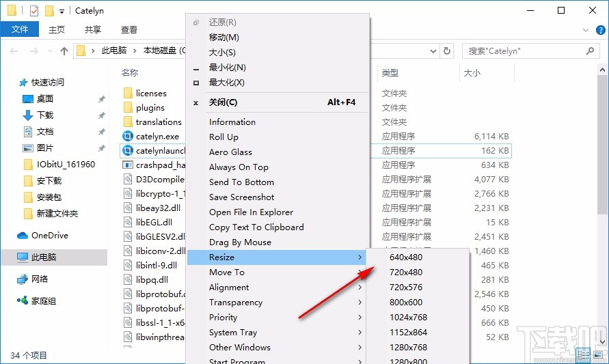Image resolution: width=609 pixels, height=364 pixels.
Task: Open the 共享 ribbon tab
Action: tap(93, 29)
